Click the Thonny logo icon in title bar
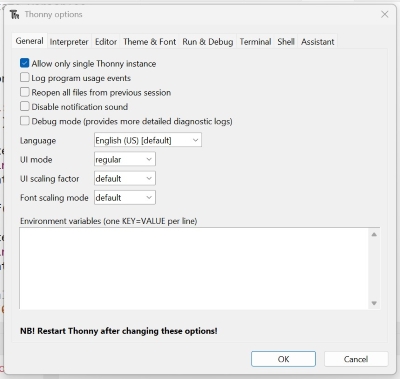This screenshot has height=379, width=400. pos(15,15)
